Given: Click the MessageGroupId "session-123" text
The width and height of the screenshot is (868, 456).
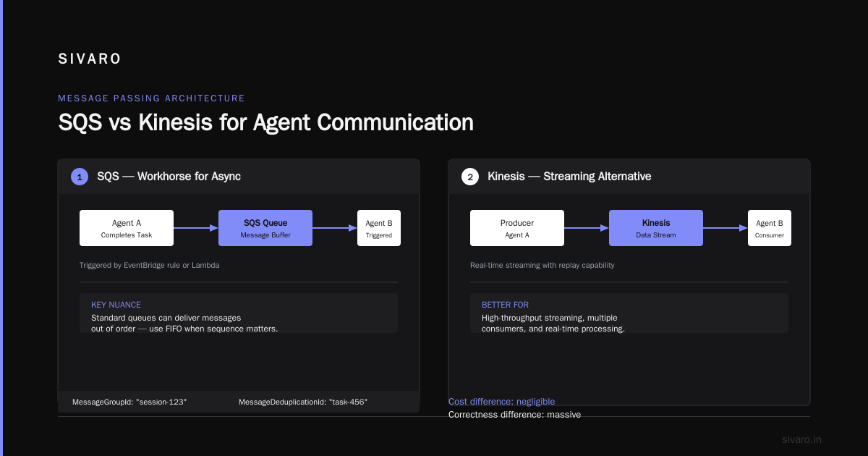Looking at the screenshot, I should point(129,402).
